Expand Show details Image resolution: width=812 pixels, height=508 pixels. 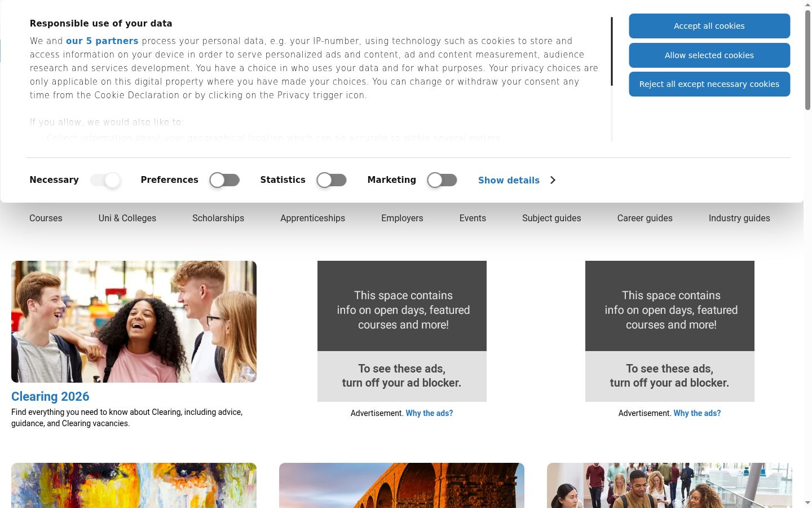[x=509, y=180]
